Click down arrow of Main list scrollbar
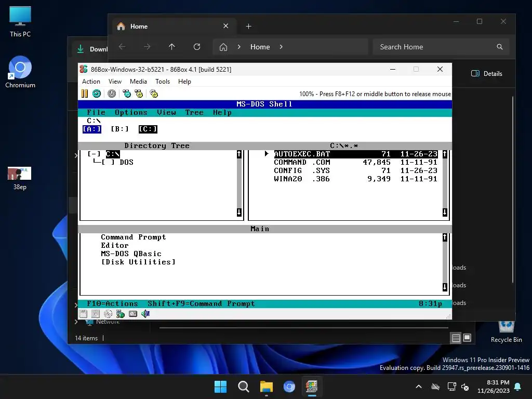 [x=445, y=287]
